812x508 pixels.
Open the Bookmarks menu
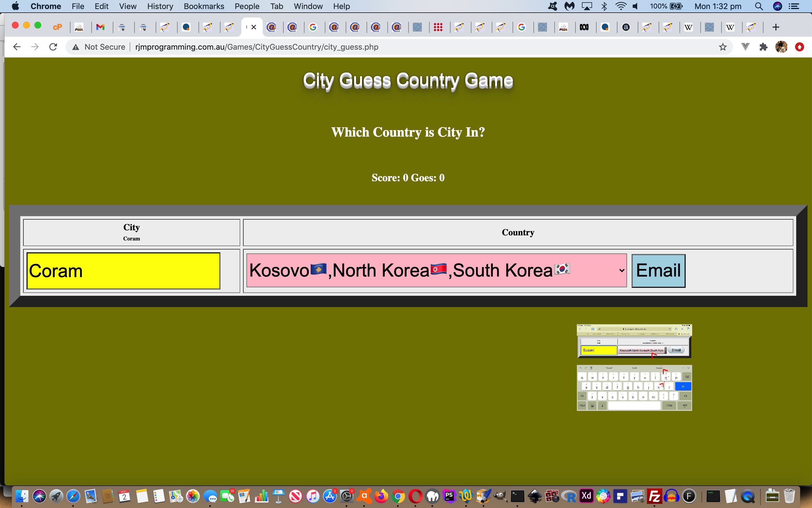coord(204,6)
